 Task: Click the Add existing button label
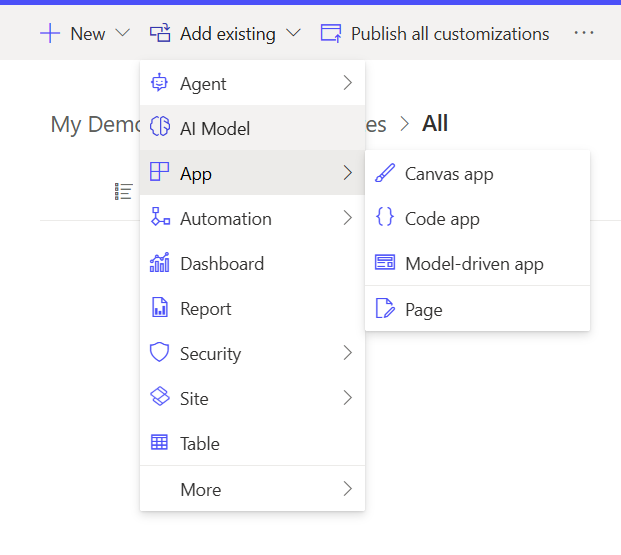[227, 34]
